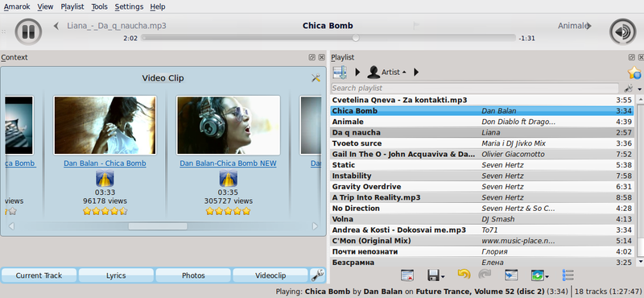Undo the last playlist change with the yellow arrow
This screenshot has width=644, height=298.
464,274
